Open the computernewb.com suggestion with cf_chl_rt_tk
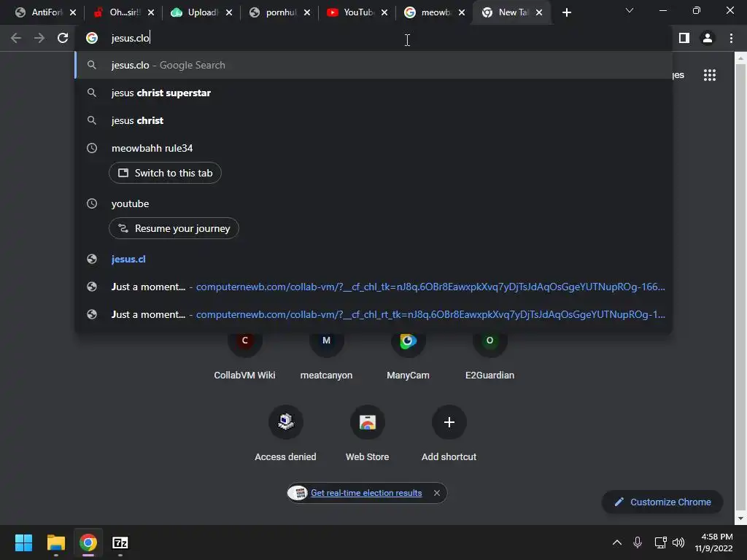The image size is (747, 560). tap(373, 314)
